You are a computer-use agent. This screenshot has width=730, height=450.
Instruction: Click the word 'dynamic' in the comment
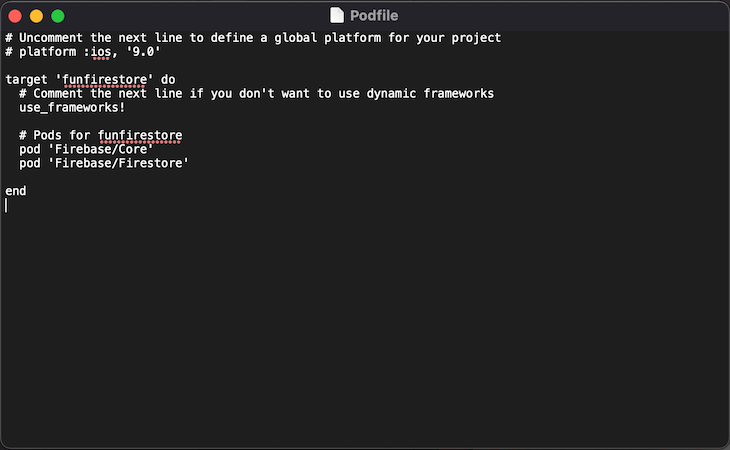coord(391,94)
